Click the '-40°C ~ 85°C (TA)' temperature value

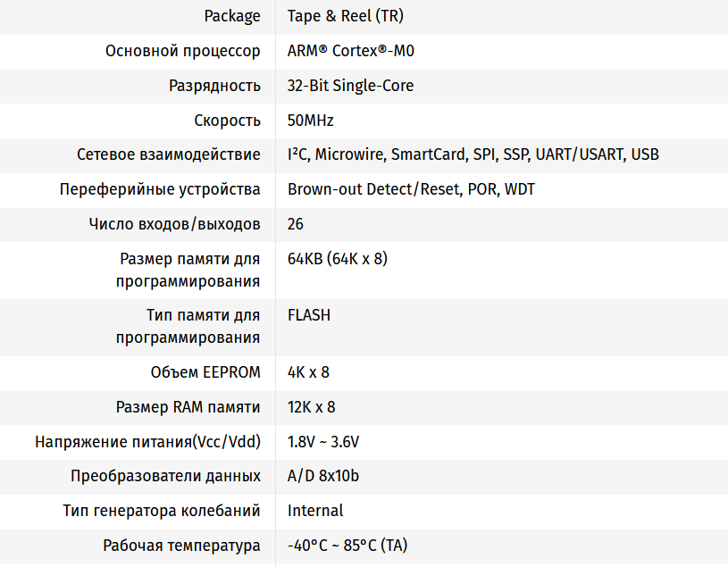click(347, 546)
